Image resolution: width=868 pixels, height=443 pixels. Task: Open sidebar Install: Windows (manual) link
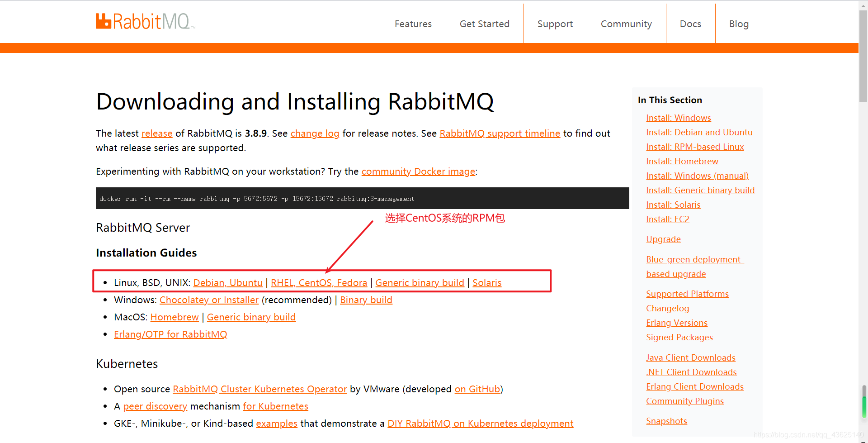(x=697, y=176)
